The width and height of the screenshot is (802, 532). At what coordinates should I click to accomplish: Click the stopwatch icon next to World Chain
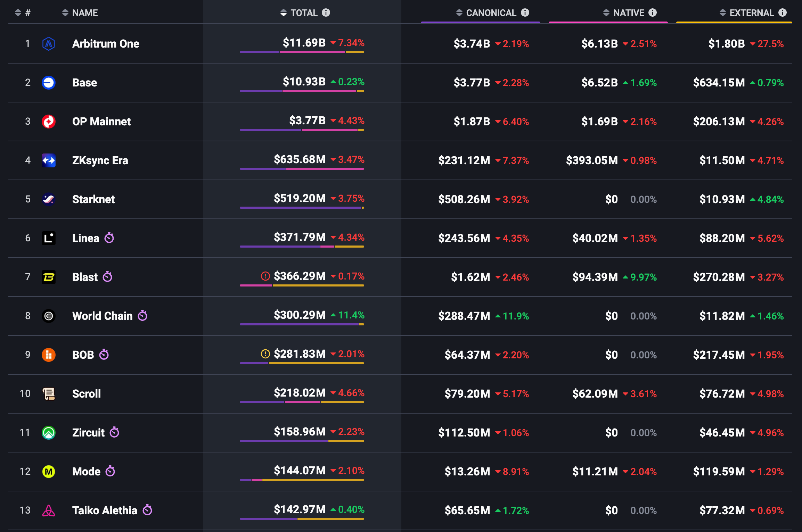(x=142, y=316)
